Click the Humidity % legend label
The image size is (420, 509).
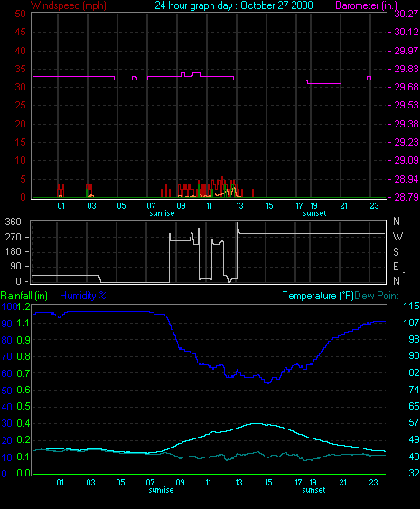pos(83,296)
